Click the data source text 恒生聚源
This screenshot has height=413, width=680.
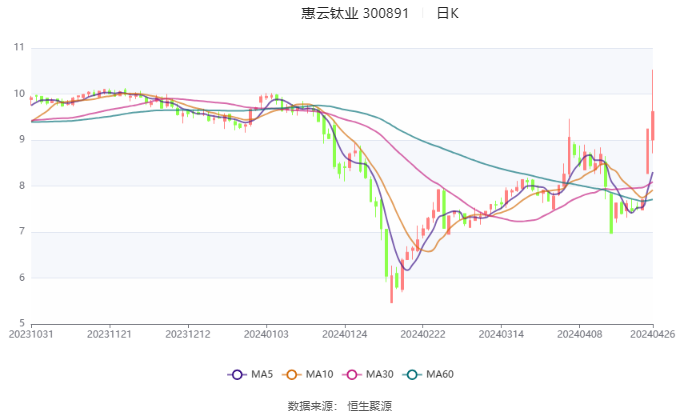click(369, 406)
